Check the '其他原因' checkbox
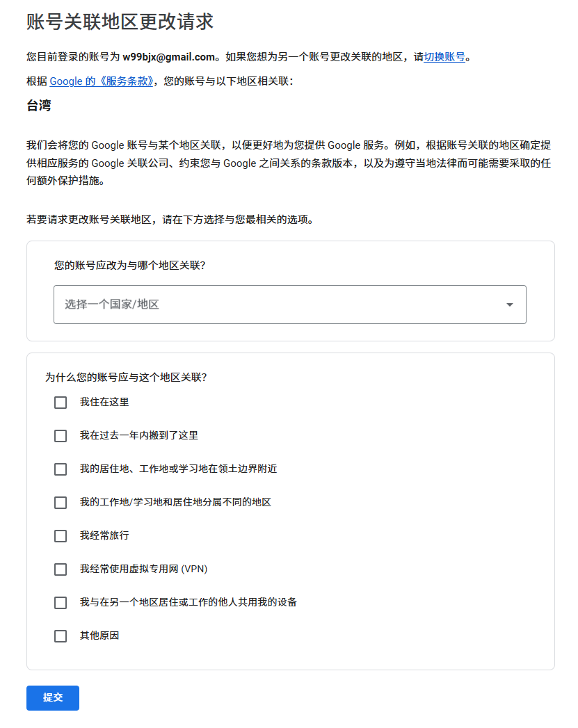Viewport: 578px width, 728px height. pyautogui.click(x=61, y=636)
